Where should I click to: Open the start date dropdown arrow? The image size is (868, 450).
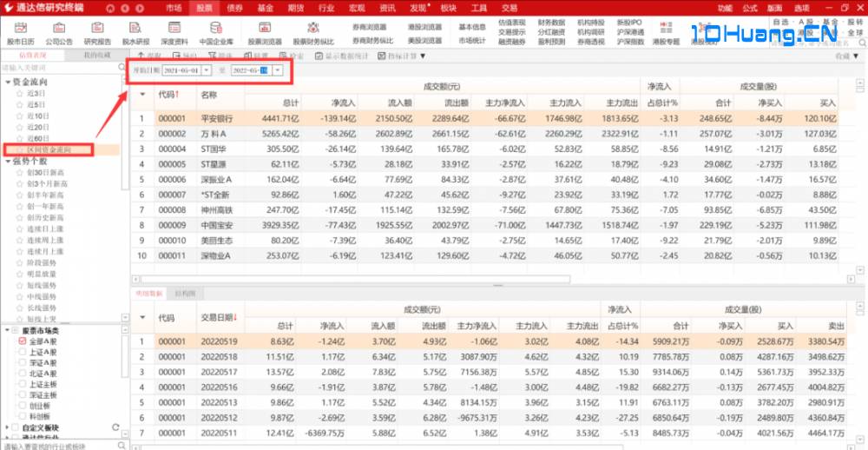207,70
